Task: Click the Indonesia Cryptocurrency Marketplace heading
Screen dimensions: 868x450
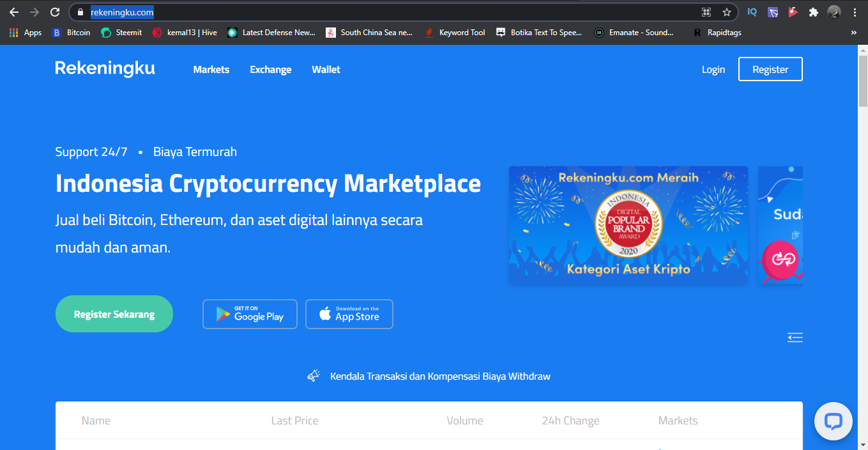Action: click(x=268, y=184)
